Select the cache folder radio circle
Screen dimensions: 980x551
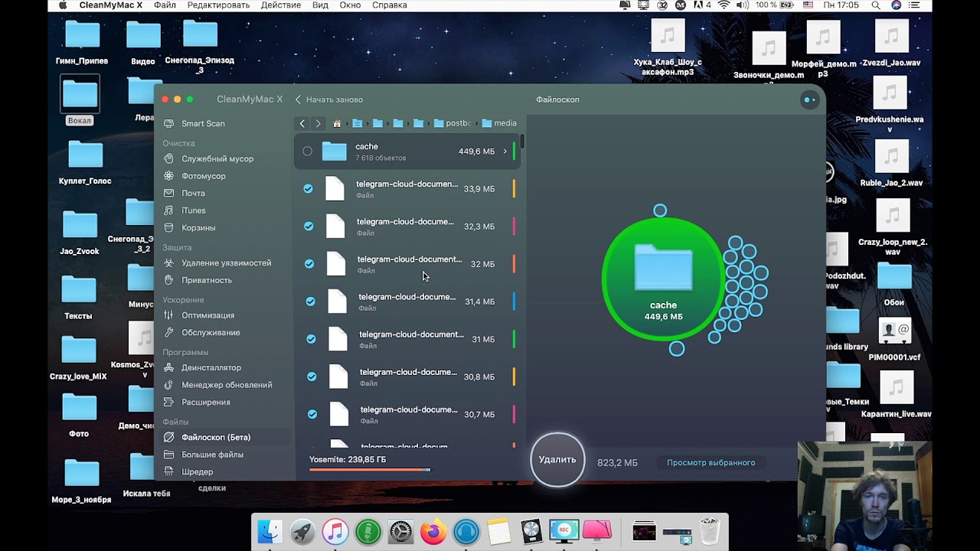pyautogui.click(x=307, y=152)
